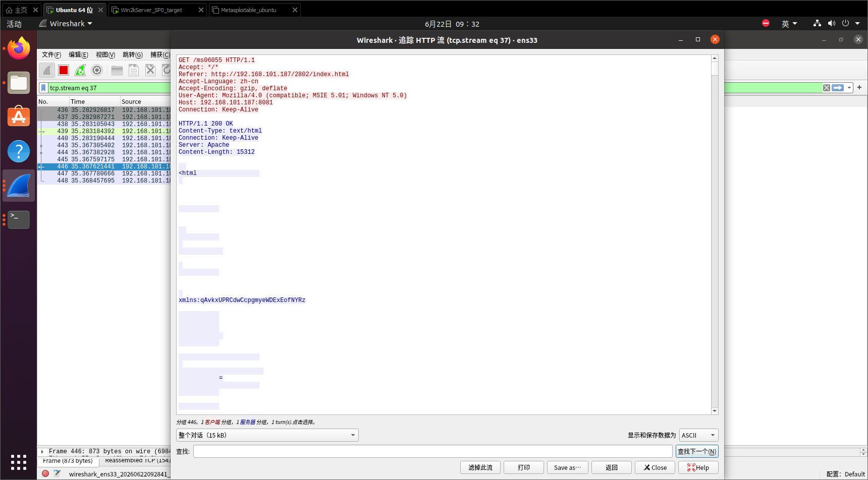Close capture file using the X document icon

(150, 70)
